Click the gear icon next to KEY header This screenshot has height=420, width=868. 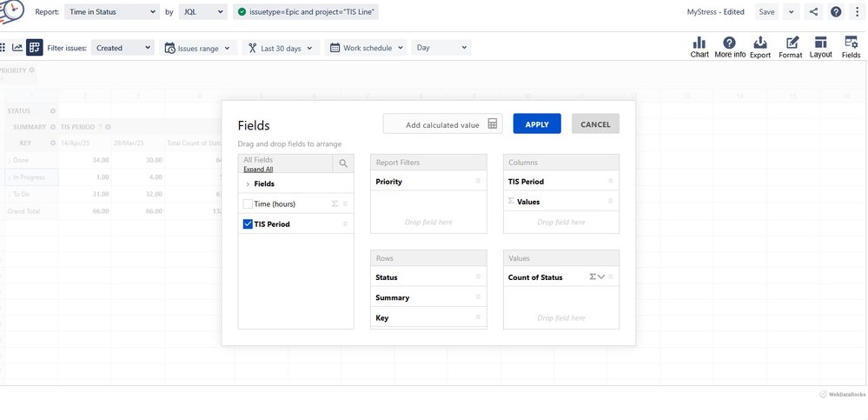(x=53, y=143)
